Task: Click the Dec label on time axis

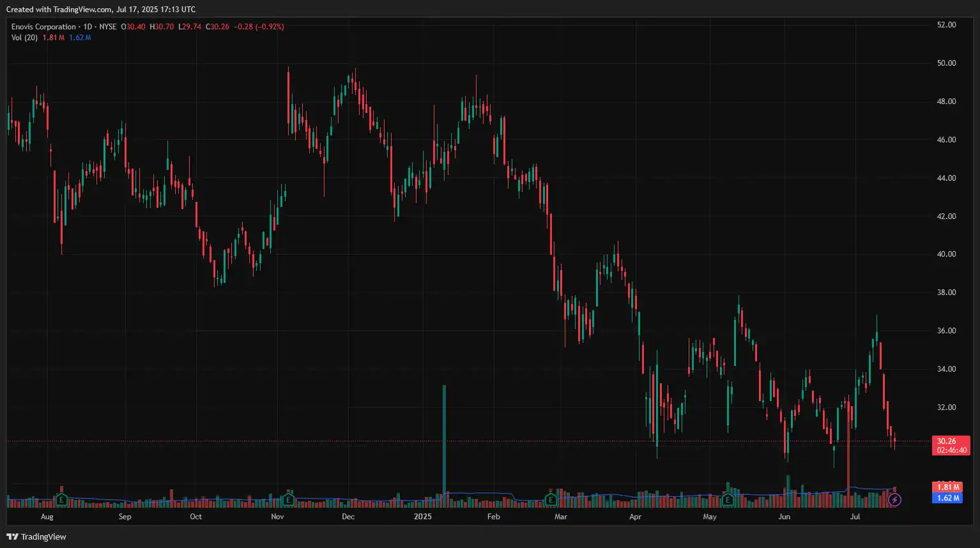Action: (348, 517)
